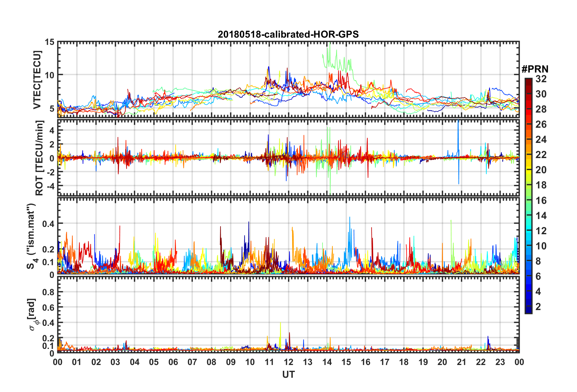577x392 pixels.
Task: Click the UT x-axis label
Action: [x=288, y=375]
